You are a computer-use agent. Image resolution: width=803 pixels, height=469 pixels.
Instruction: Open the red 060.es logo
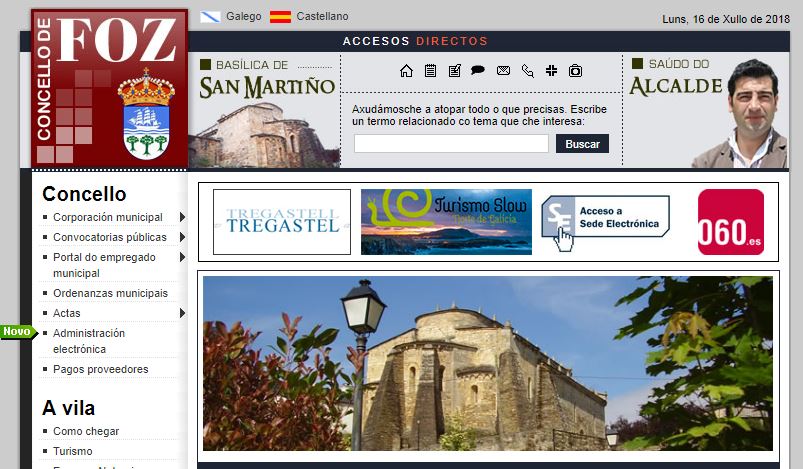(731, 222)
